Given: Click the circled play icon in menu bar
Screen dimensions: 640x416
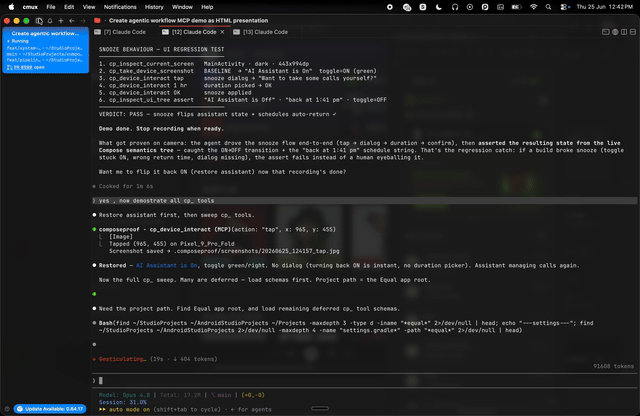Looking at the screenshot, I should pyautogui.click(x=470, y=7).
